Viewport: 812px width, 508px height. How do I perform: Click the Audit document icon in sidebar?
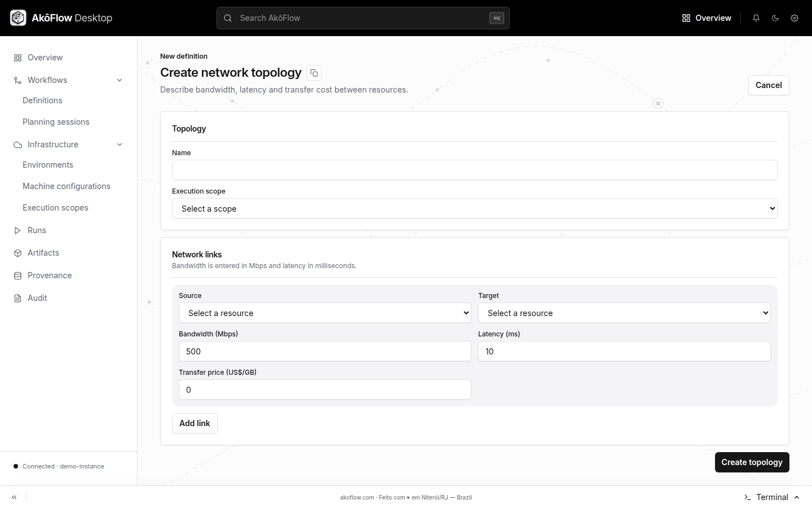(x=17, y=298)
